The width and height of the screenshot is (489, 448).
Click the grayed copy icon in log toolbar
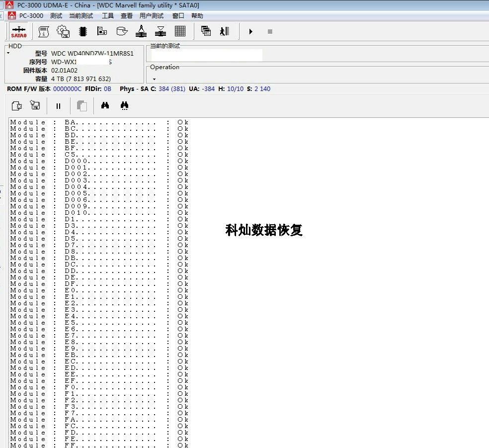coord(81,106)
